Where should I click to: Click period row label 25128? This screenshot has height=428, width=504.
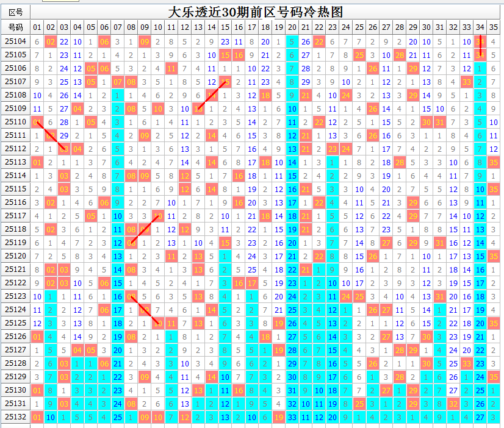pos(15,363)
